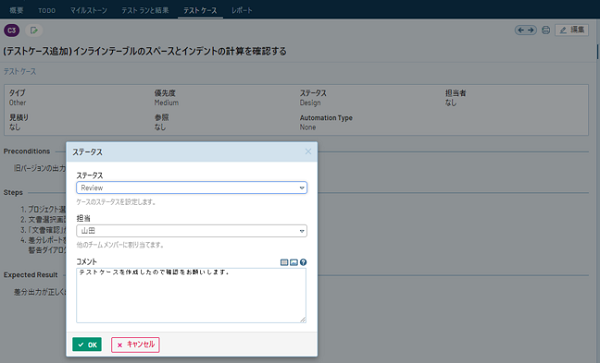
Task: Click the Preconditions section heading
Action: [x=27, y=151]
